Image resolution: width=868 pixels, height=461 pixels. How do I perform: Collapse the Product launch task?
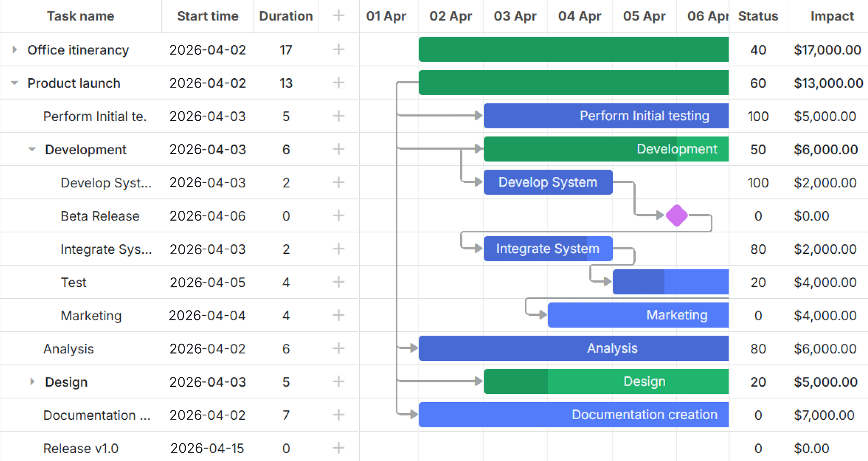click(14, 83)
